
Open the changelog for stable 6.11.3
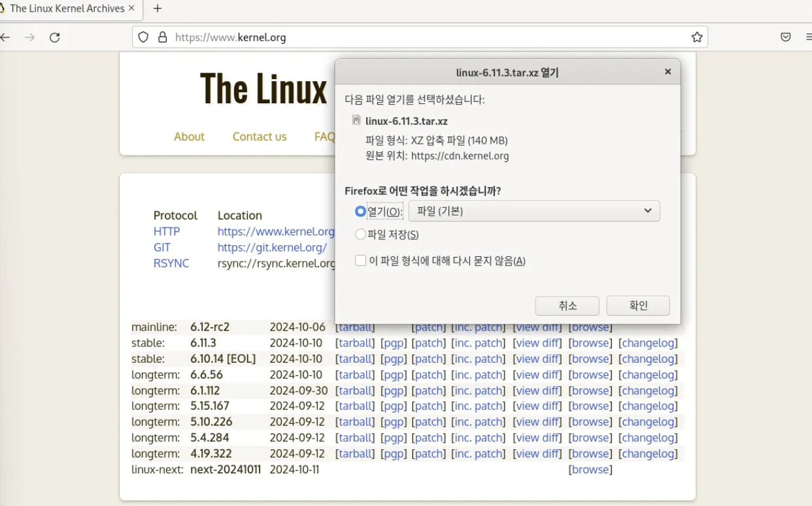click(x=649, y=343)
